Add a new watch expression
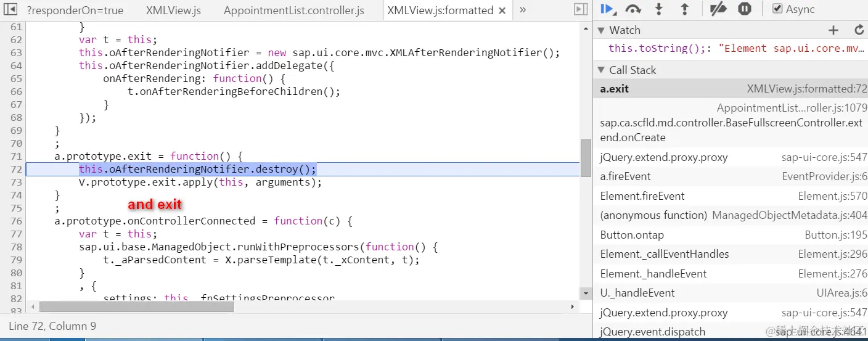The height and width of the screenshot is (341, 868). (833, 30)
